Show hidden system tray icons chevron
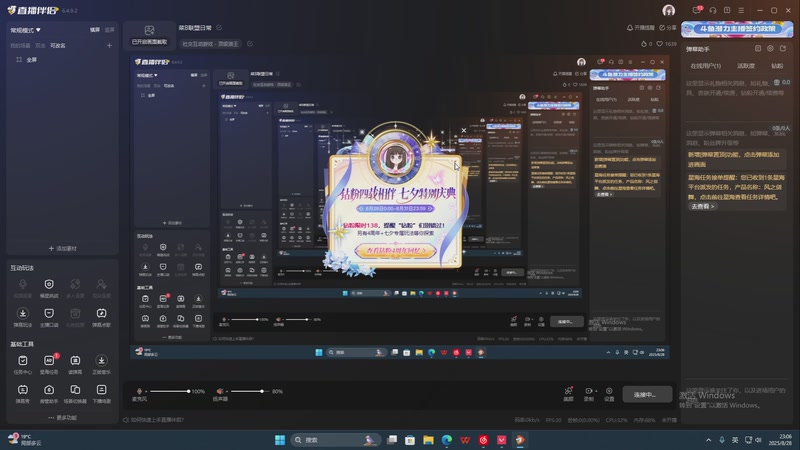800x450 pixels. (x=708, y=440)
